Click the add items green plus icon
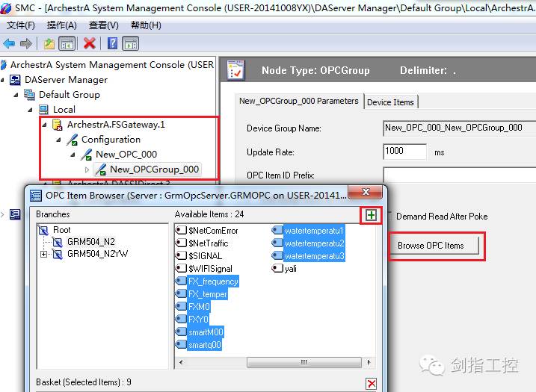The height and width of the screenshot is (392, 536). click(371, 215)
